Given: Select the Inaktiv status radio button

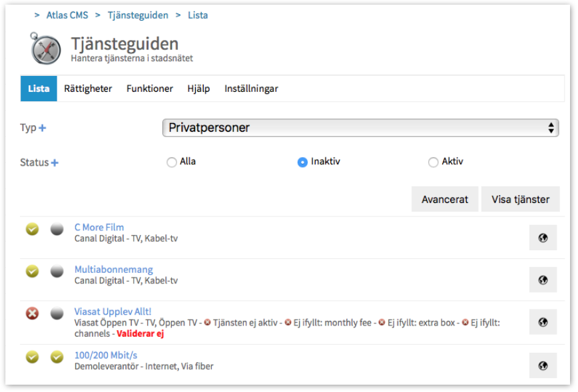Looking at the screenshot, I should pos(302,162).
